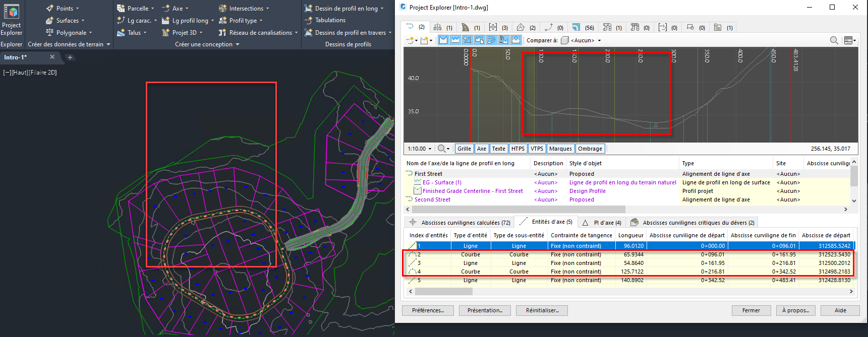Switch to Abscisses curvilignes calculées tab
This screenshot has width=868, height=337.
point(460,222)
